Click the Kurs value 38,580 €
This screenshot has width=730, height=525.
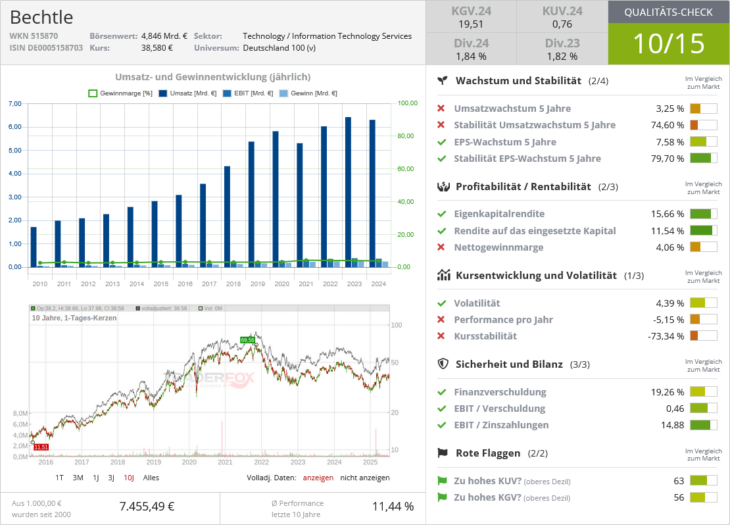pyautogui.click(x=157, y=47)
